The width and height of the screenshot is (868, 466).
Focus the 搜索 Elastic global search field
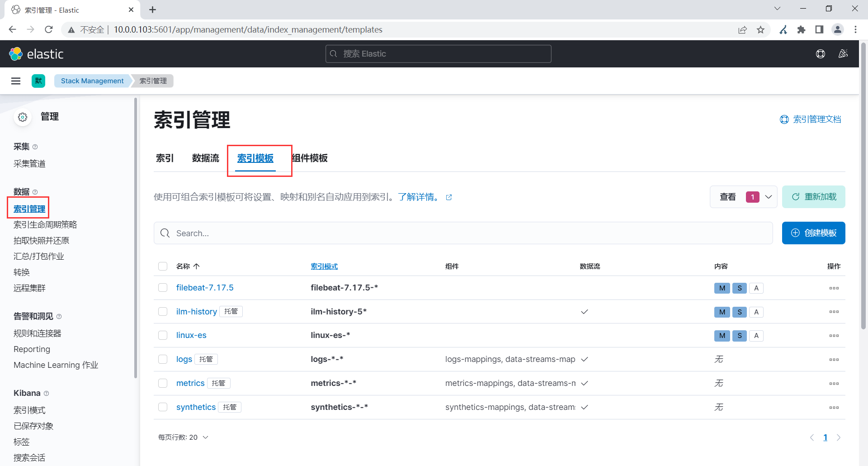click(439, 54)
